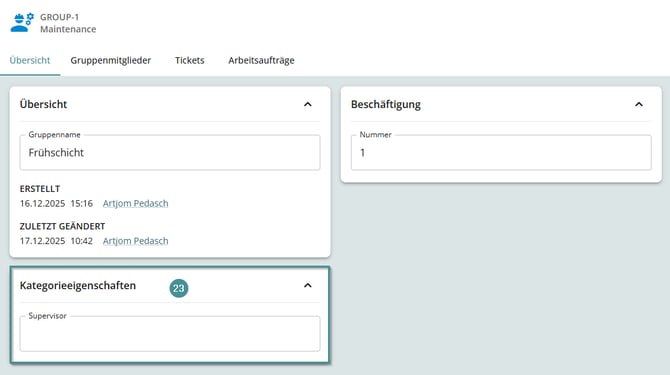The image size is (670, 375).
Task: Click the Übersicht card title text
Action: pos(43,104)
